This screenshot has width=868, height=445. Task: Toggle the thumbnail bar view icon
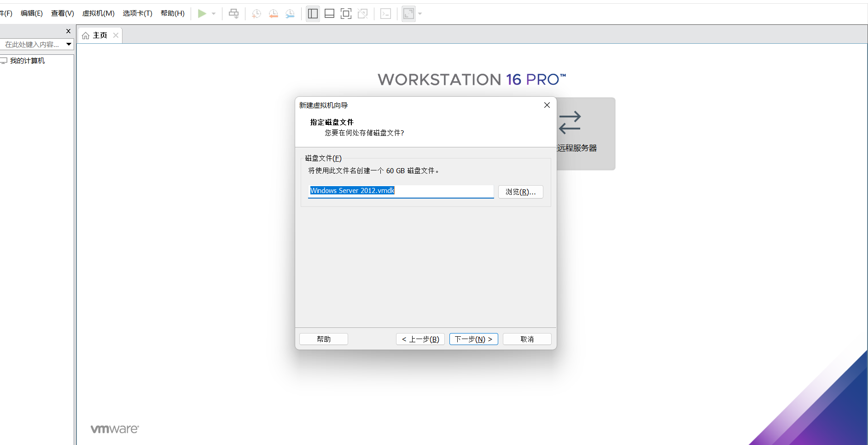(330, 14)
